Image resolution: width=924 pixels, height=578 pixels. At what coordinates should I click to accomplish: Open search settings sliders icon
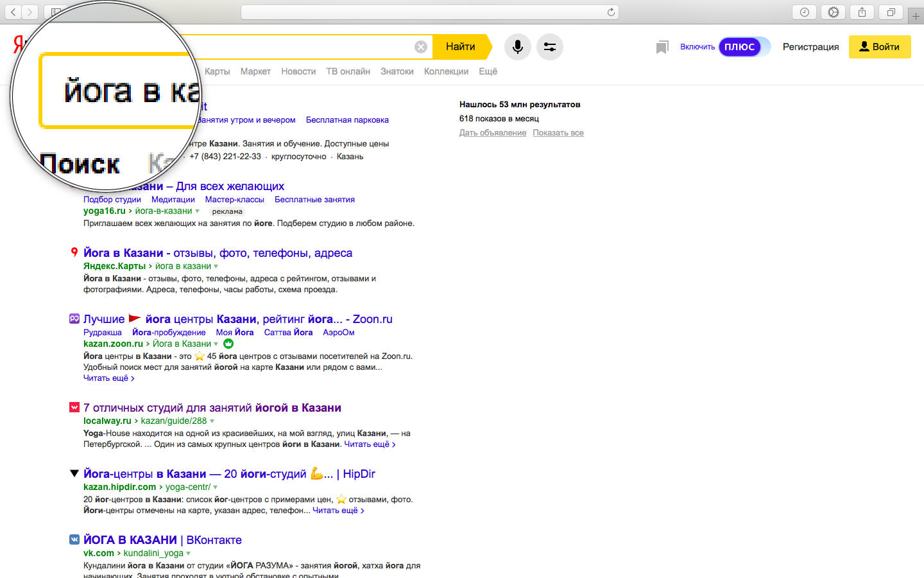(550, 47)
